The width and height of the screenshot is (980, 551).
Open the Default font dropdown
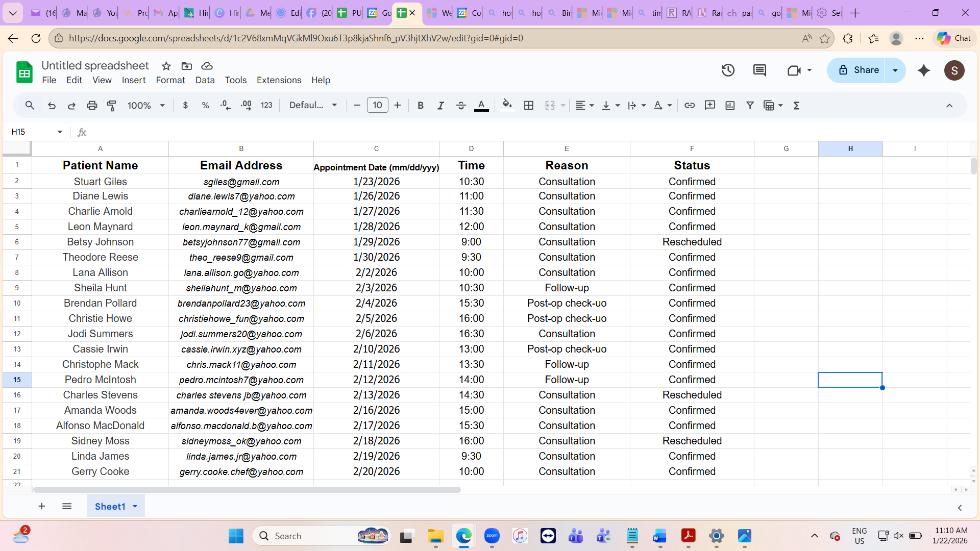[x=313, y=106]
